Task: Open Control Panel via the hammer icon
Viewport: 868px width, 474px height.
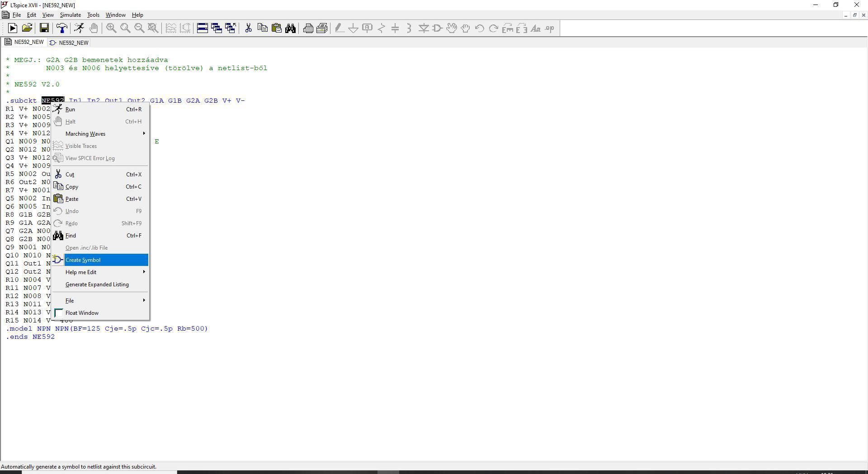Action: [62, 28]
